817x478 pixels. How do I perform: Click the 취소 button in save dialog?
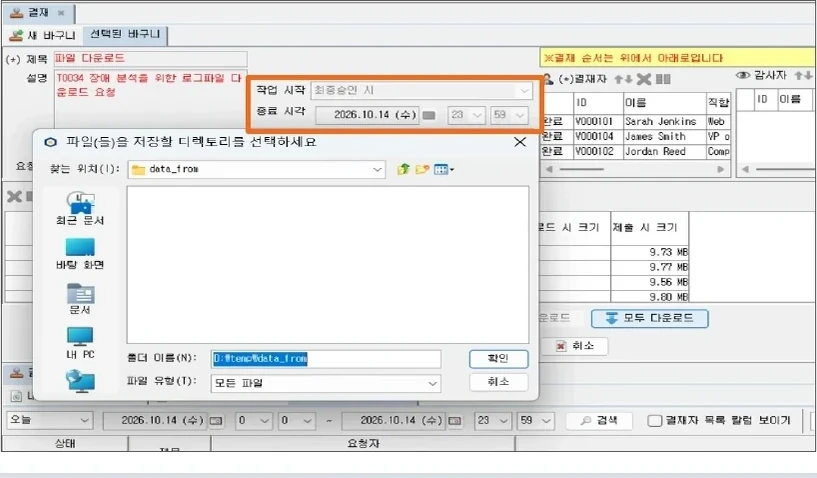point(498,382)
